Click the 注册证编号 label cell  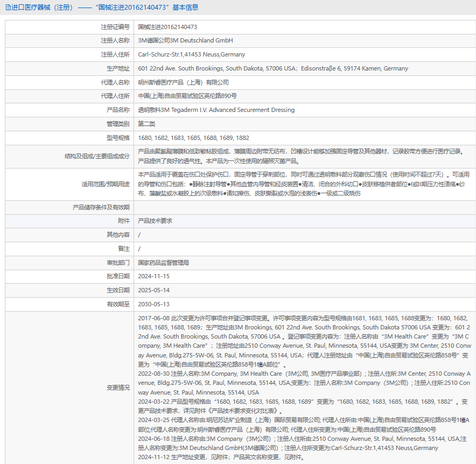click(115, 27)
